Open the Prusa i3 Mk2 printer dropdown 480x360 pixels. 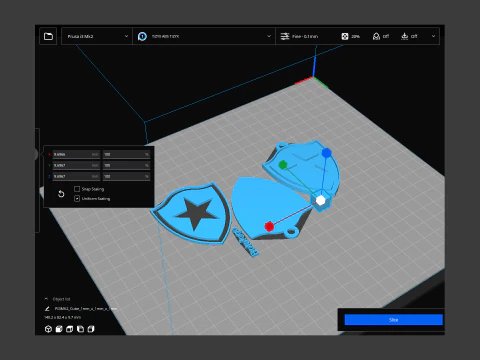click(97, 36)
